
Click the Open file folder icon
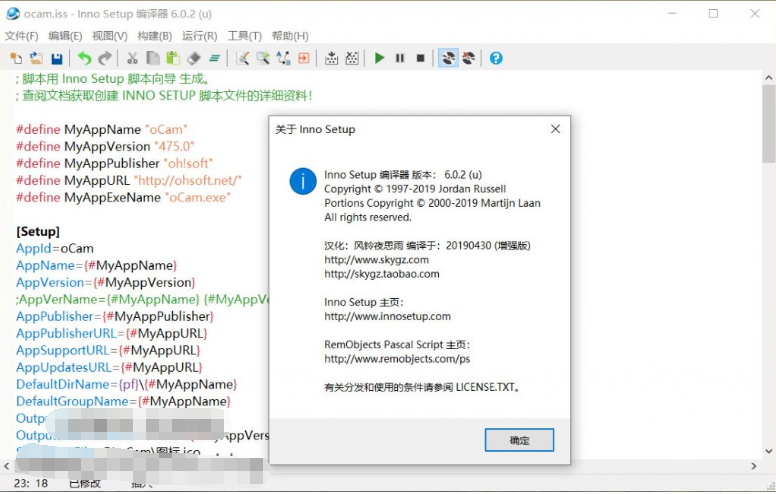[36, 59]
